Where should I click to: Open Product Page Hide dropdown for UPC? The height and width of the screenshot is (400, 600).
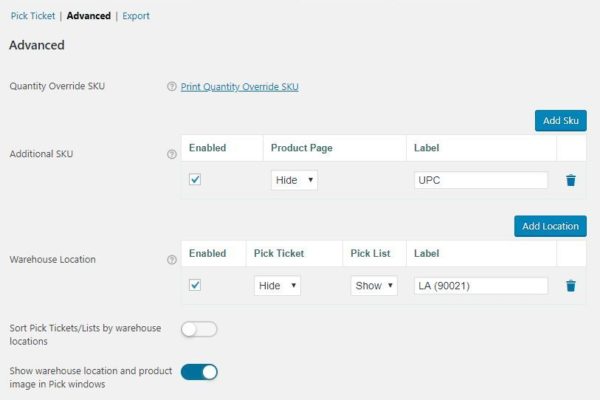click(294, 181)
